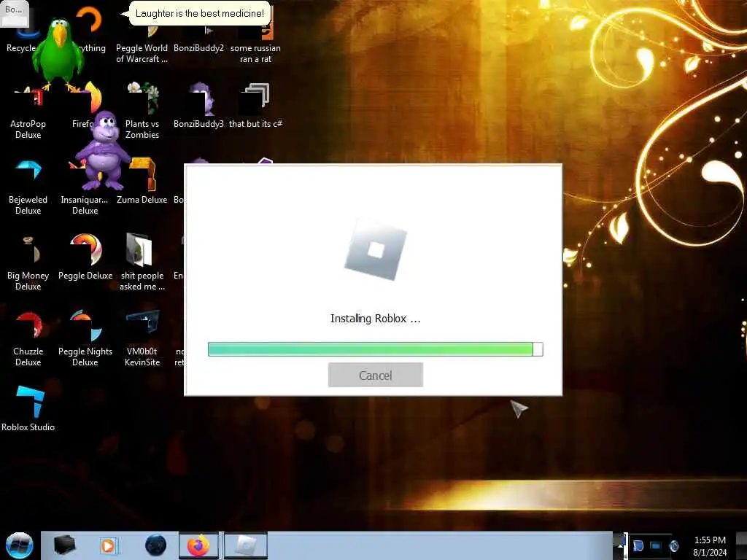Click the blue speech tray icon
This screenshot has height=560, width=747.
(638, 545)
